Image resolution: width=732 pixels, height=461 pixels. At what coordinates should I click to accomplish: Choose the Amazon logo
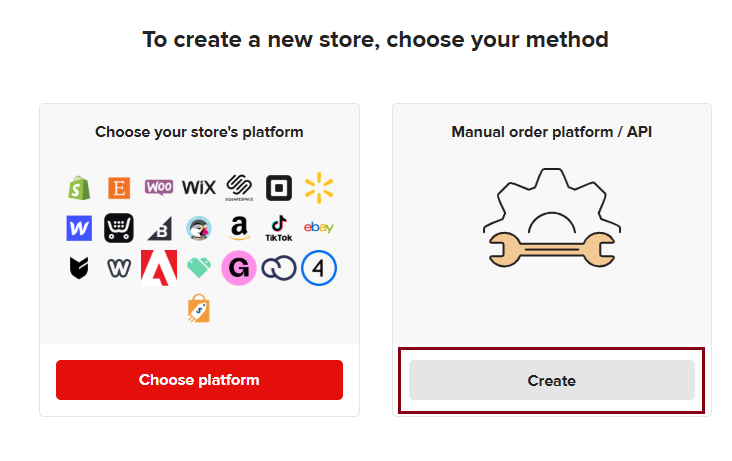(239, 228)
